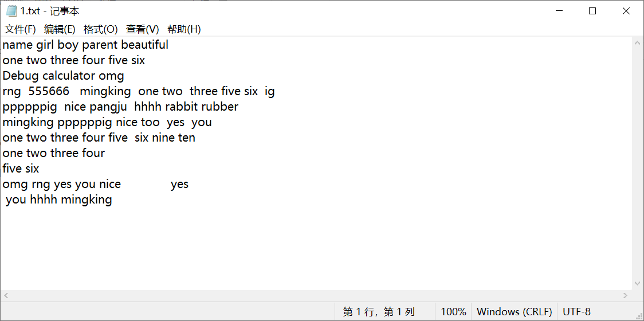Click the horizontal scrollbar right arrow
The width and height of the screenshot is (644, 321).
coord(626,295)
